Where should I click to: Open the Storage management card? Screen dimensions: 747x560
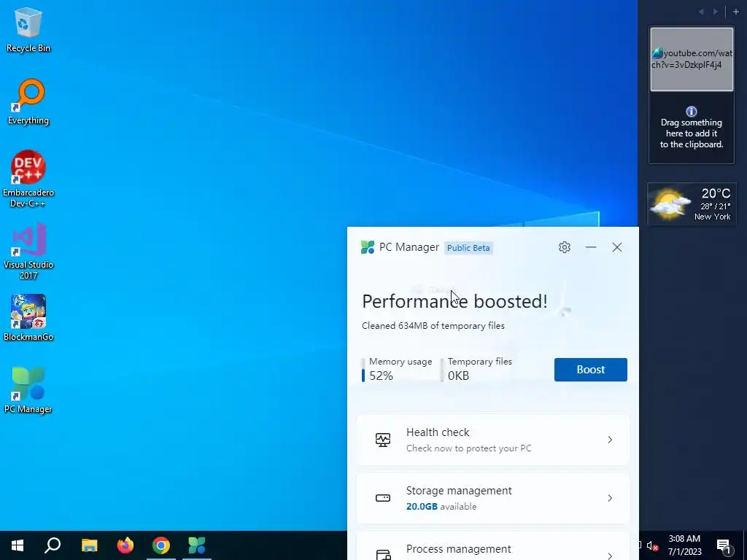492,498
